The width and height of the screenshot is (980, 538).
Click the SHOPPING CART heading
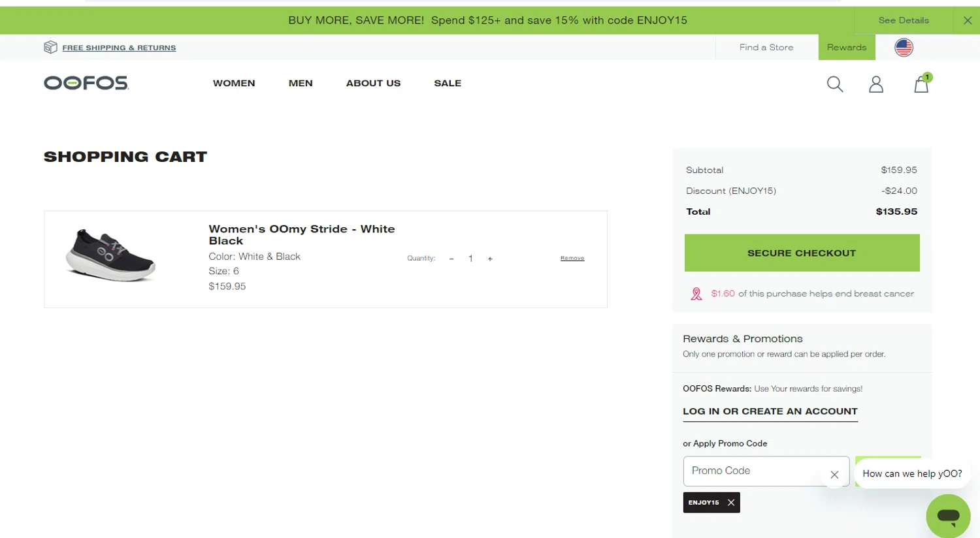click(x=125, y=157)
